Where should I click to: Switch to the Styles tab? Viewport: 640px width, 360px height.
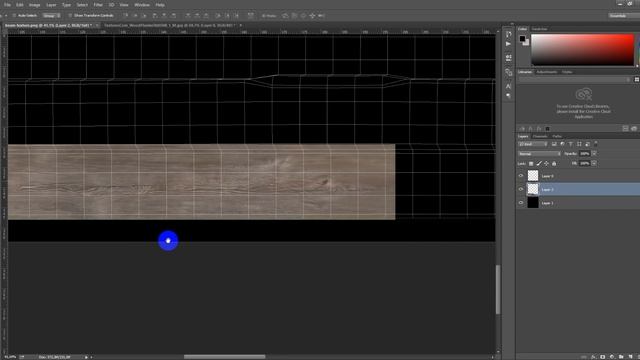pyautogui.click(x=567, y=72)
